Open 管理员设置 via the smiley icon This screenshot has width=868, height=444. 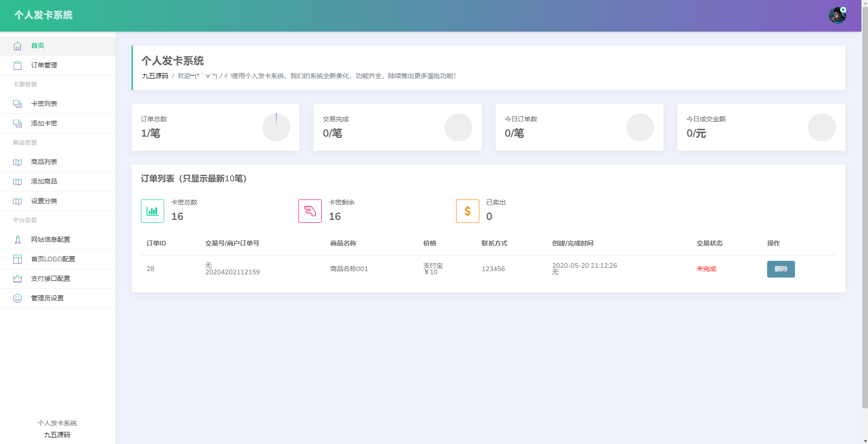17,298
